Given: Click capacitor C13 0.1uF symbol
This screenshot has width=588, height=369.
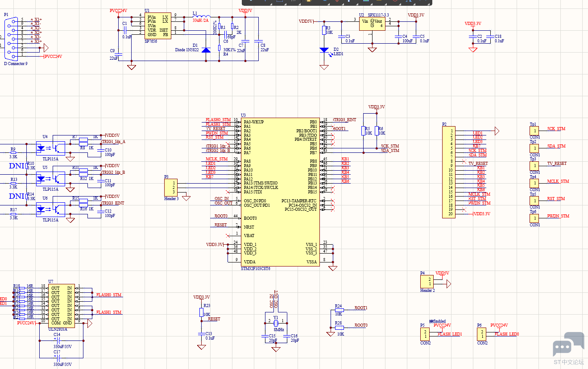Looking at the screenshot, I should (x=201, y=334).
